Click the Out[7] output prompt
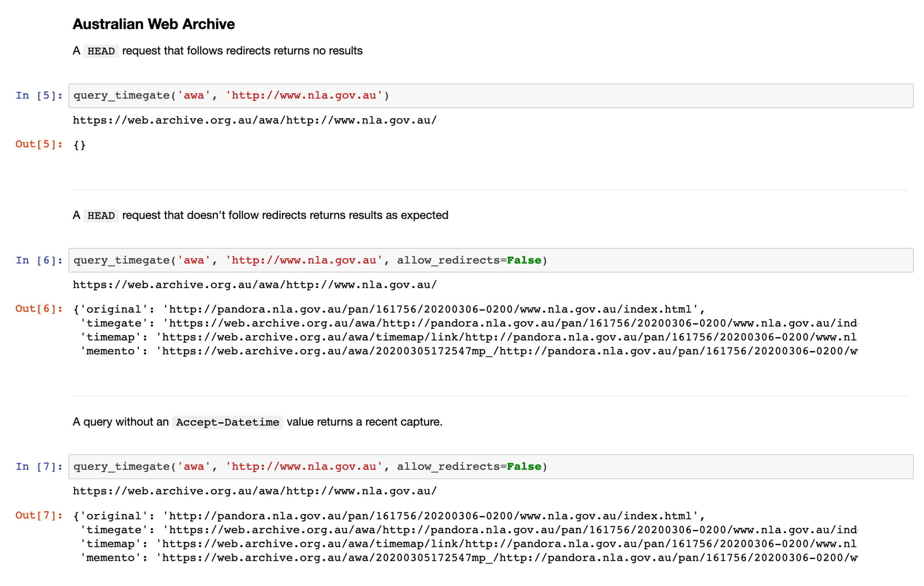This screenshot has width=924, height=586. tap(39, 515)
